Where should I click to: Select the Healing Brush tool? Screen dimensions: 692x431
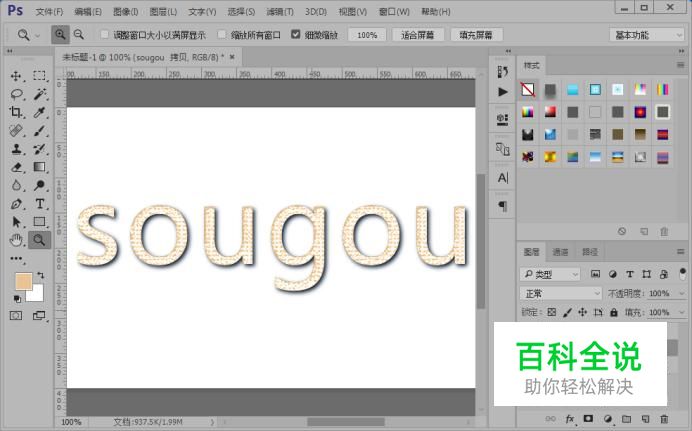click(16, 131)
